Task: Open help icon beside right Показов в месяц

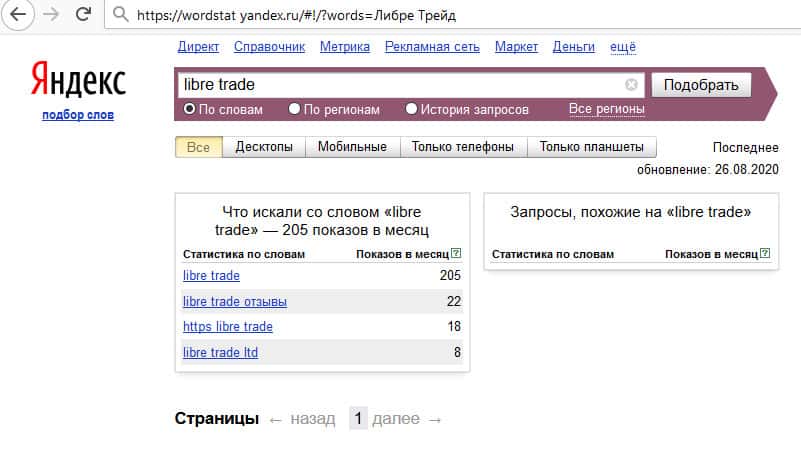Action: [765, 253]
